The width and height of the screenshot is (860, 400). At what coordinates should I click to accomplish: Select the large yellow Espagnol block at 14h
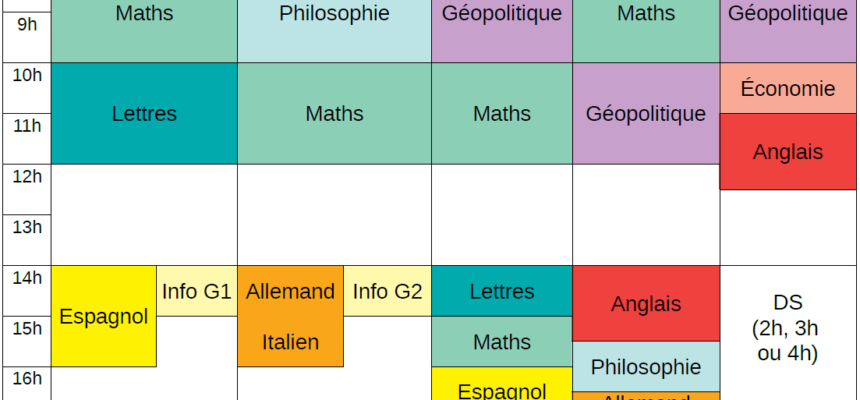(x=104, y=316)
